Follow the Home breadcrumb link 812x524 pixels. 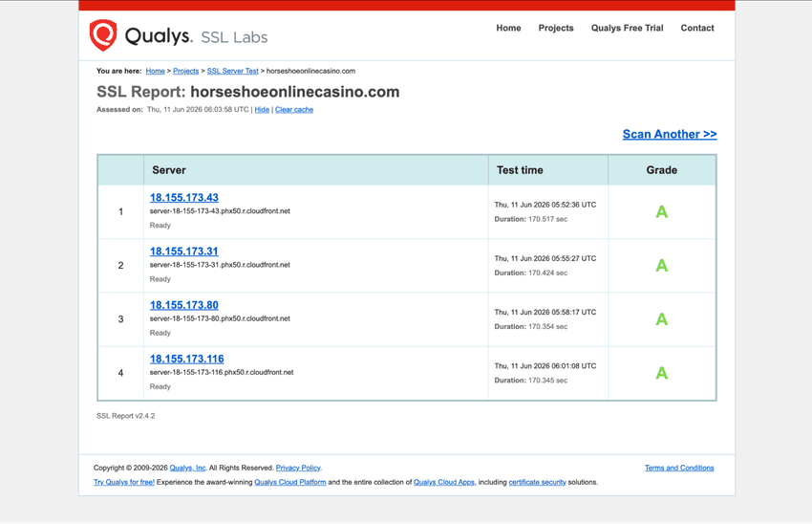click(155, 71)
